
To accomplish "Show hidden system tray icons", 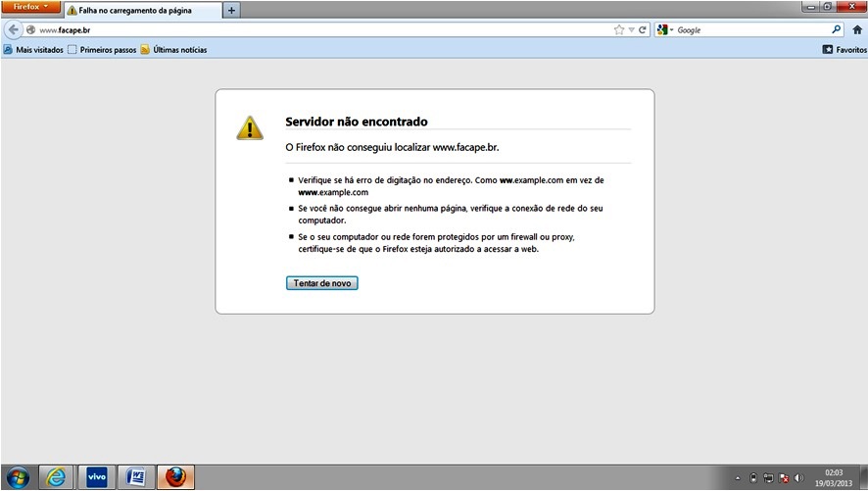I will (737, 478).
